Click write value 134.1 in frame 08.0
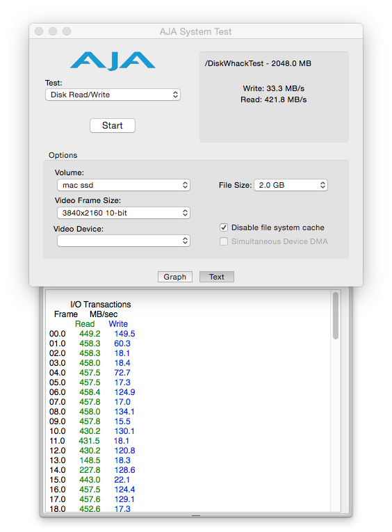Viewport: 392px width, 532px height. pos(124,412)
